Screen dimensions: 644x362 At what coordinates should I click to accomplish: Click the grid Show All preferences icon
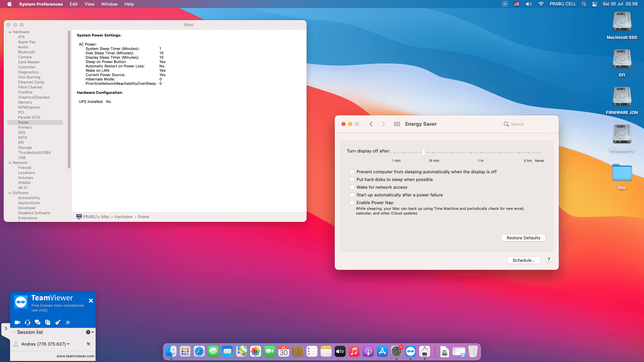pos(397,124)
